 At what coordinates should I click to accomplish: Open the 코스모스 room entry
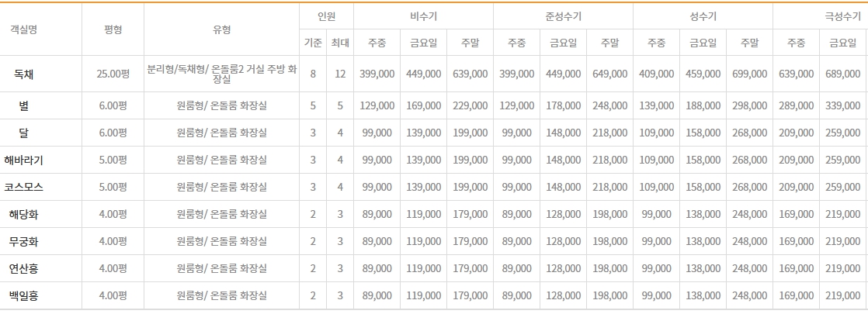[x=24, y=188]
